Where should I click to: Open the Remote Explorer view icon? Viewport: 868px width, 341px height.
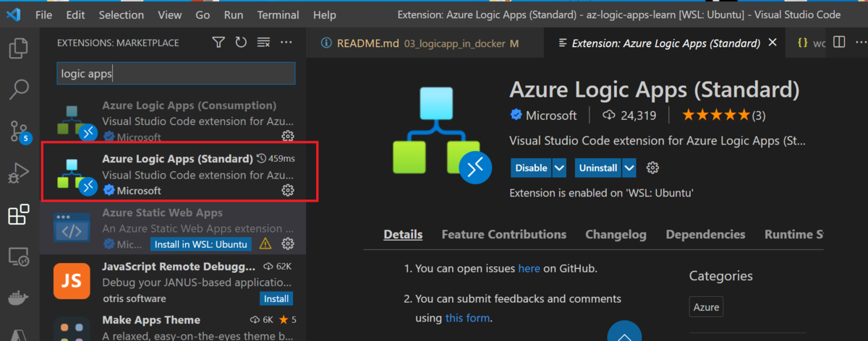coord(18,256)
